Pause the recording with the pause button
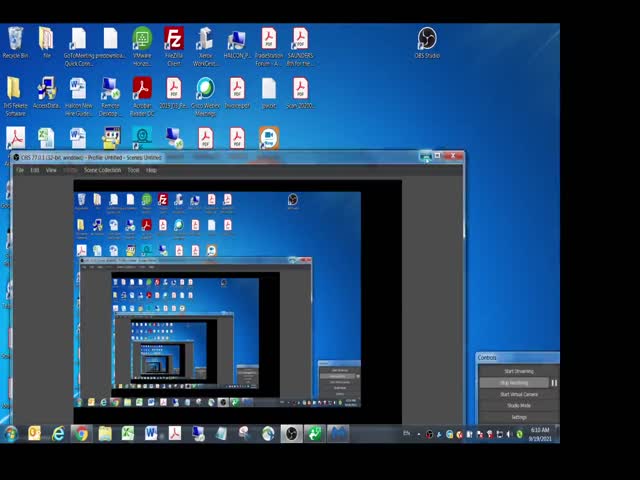640x480 pixels. (x=554, y=383)
